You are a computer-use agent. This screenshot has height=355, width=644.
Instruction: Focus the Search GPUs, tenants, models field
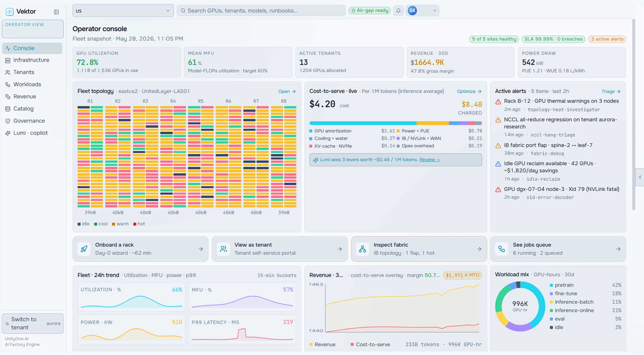pyautogui.click(x=261, y=11)
